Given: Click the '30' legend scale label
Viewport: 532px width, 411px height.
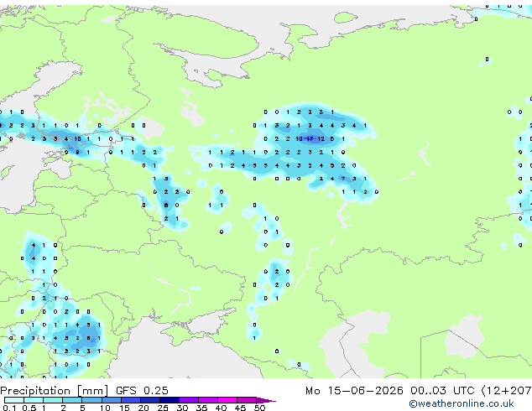Looking at the screenshot, I should pos(182,408).
